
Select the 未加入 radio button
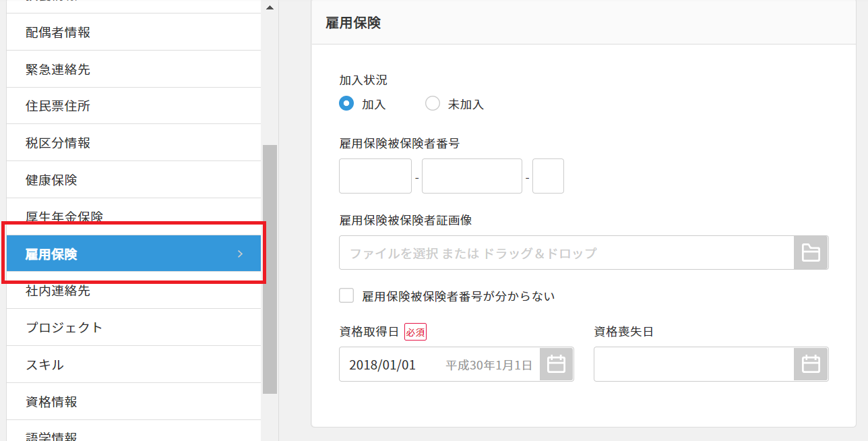(433, 104)
